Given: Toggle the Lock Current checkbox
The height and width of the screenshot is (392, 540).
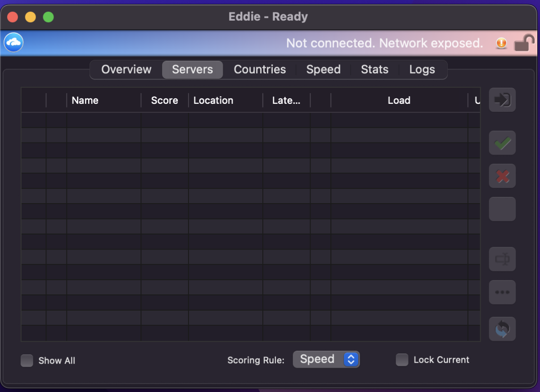Looking at the screenshot, I should point(402,360).
